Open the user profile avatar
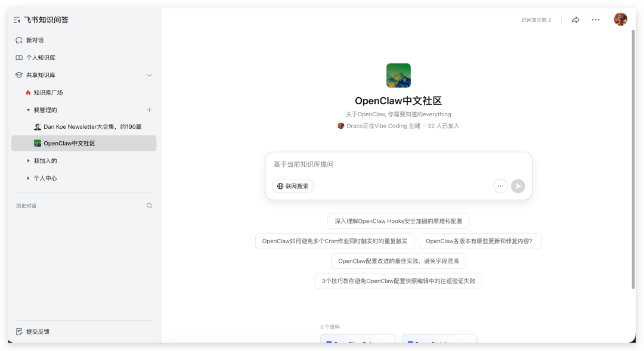Viewport: 644px width, 351px height. click(620, 20)
